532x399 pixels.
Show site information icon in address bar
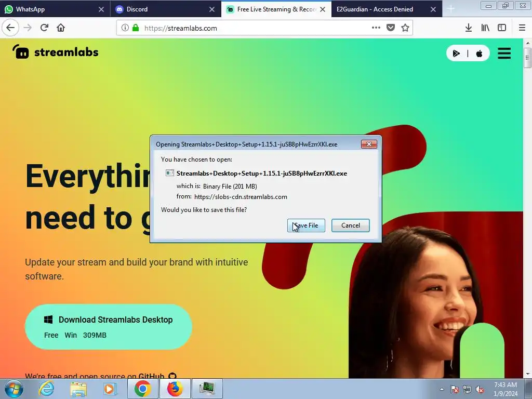tap(125, 28)
